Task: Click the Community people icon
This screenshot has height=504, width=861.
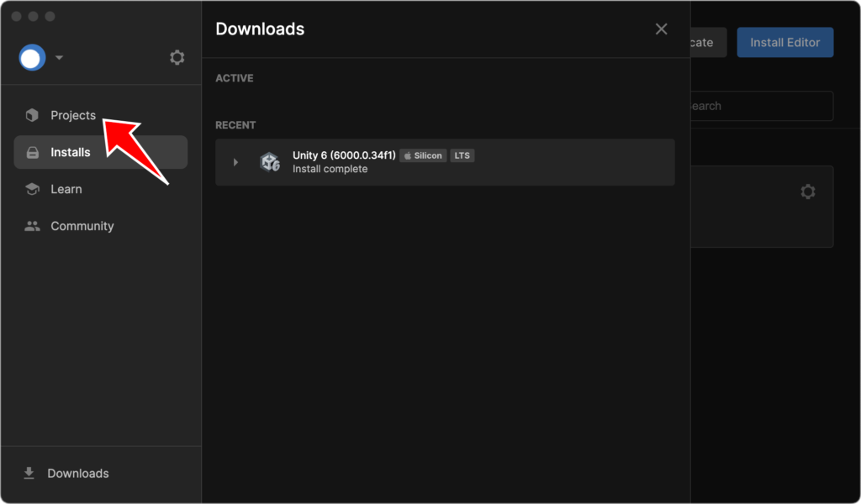Action: pos(32,226)
